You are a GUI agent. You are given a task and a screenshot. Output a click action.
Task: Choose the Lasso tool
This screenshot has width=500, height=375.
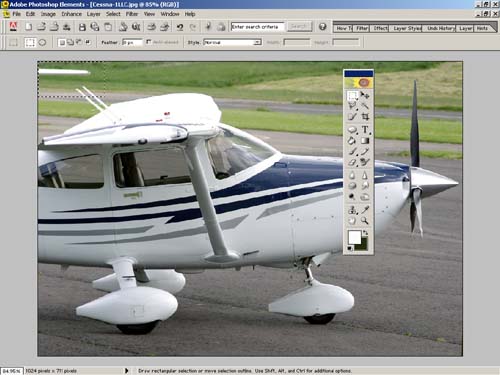(353, 106)
